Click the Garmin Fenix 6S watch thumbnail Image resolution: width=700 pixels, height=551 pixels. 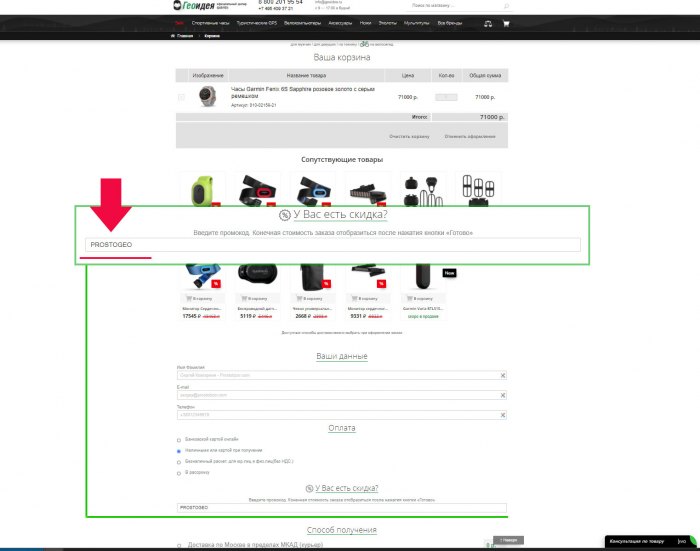(208, 97)
